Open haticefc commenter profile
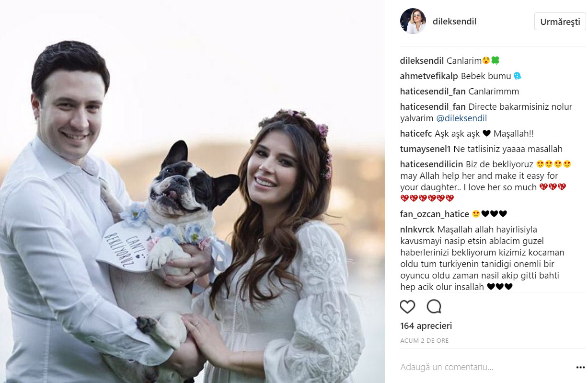This screenshot has height=383, width=588. (416, 133)
